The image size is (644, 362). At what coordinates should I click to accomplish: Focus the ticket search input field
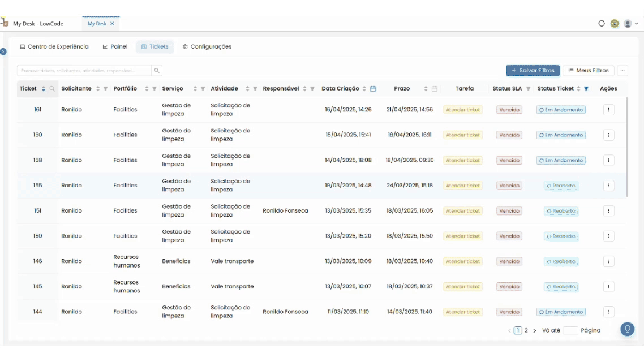tap(84, 71)
